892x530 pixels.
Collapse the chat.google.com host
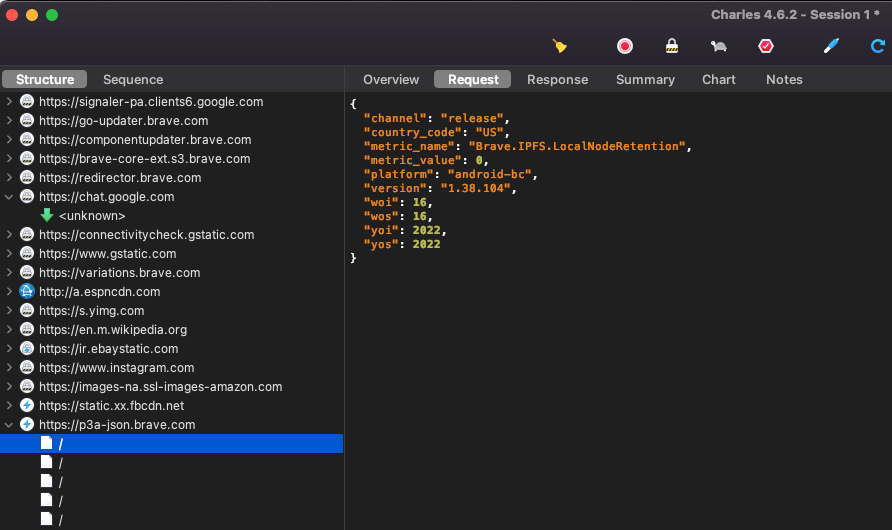click(9, 197)
